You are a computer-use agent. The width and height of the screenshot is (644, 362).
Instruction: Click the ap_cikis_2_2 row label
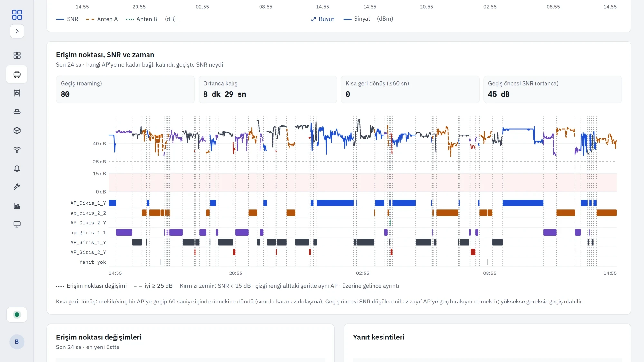click(x=88, y=213)
